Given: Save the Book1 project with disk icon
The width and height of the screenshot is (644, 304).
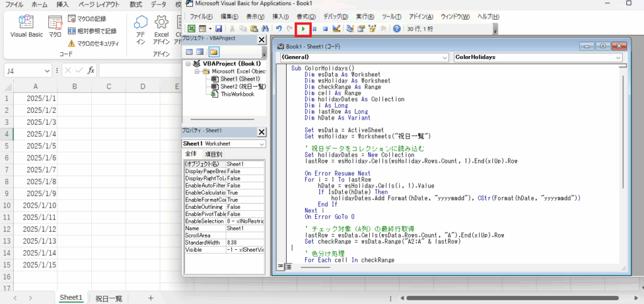Looking at the screenshot, I should click(218, 29).
